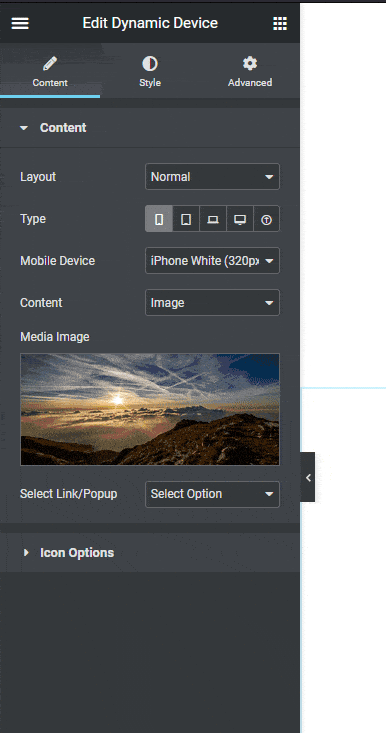Collapse the editor panel with arrow handle

pos(307,477)
